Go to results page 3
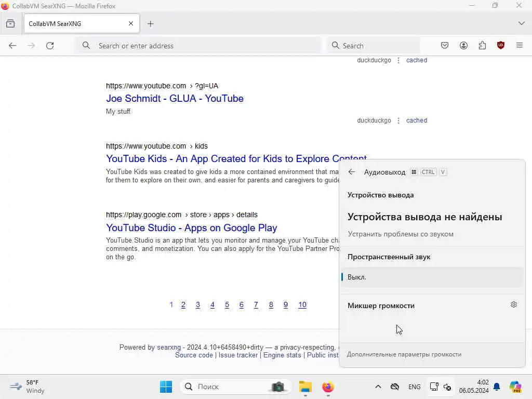This screenshot has height=399, width=532. coord(198,304)
